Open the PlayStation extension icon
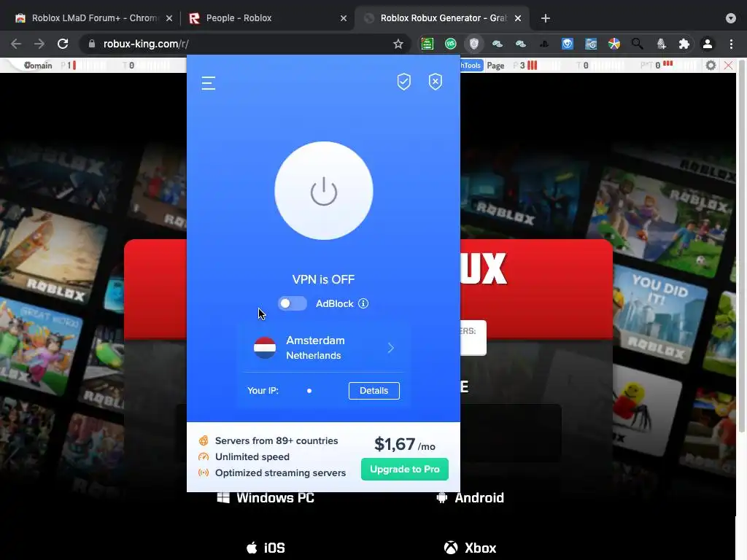The height and width of the screenshot is (560, 747). [x=544, y=44]
